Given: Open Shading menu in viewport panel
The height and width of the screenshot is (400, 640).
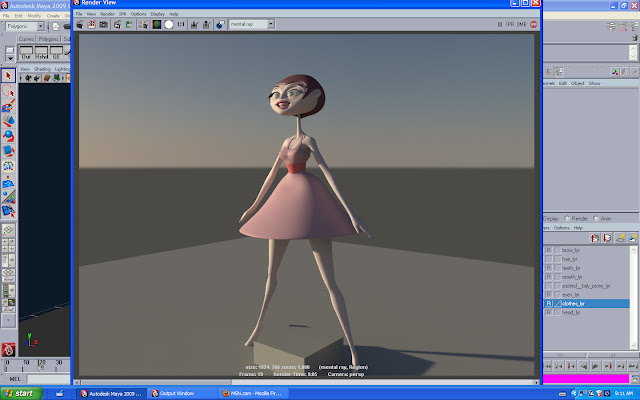Looking at the screenshot, I should click(x=42, y=69).
